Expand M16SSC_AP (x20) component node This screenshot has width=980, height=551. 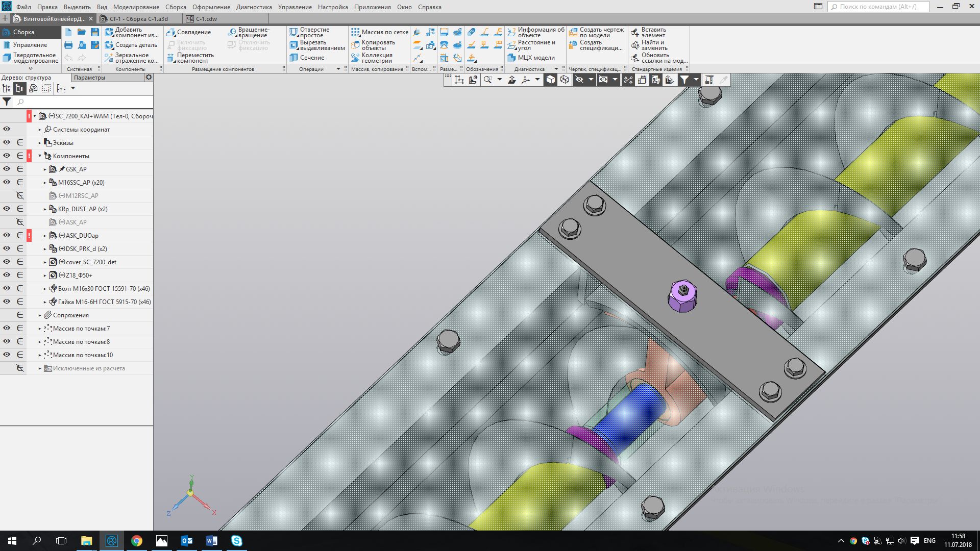[45, 183]
